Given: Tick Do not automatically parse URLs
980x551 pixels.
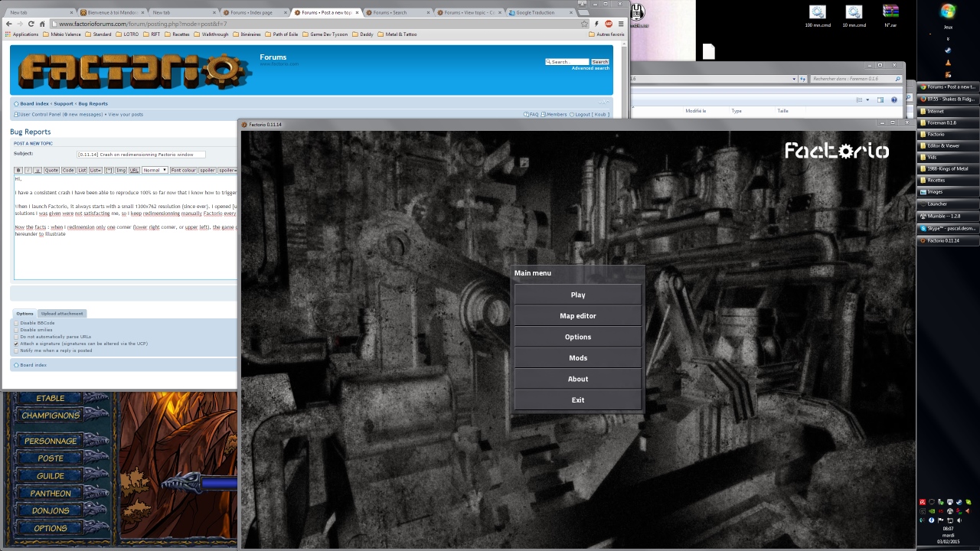Looking at the screenshot, I should coord(16,337).
